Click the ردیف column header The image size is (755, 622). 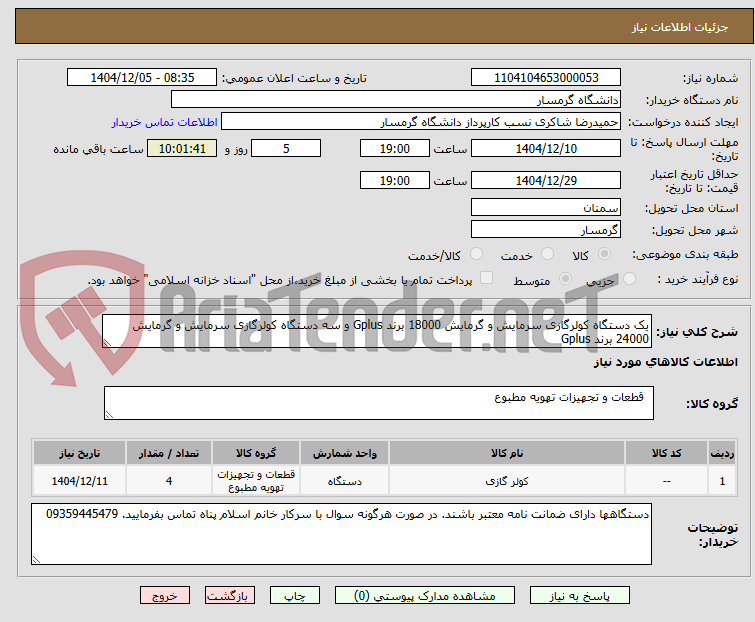tap(722, 453)
